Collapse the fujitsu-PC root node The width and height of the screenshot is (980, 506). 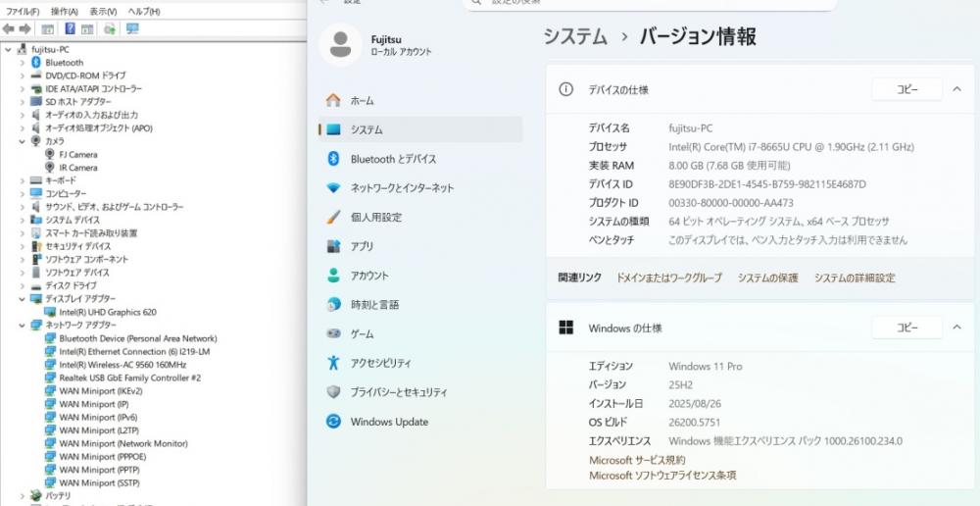(x=8, y=49)
